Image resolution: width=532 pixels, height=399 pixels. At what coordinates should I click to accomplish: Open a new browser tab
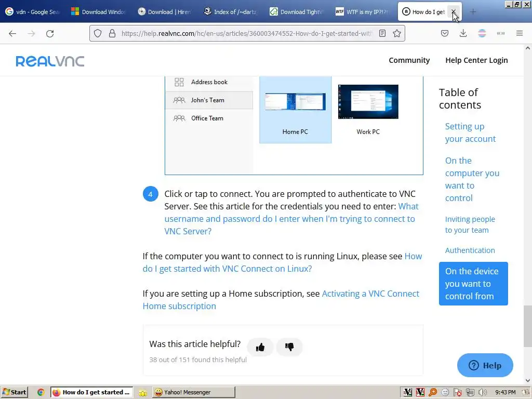pyautogui.click(x=473, y=12)
